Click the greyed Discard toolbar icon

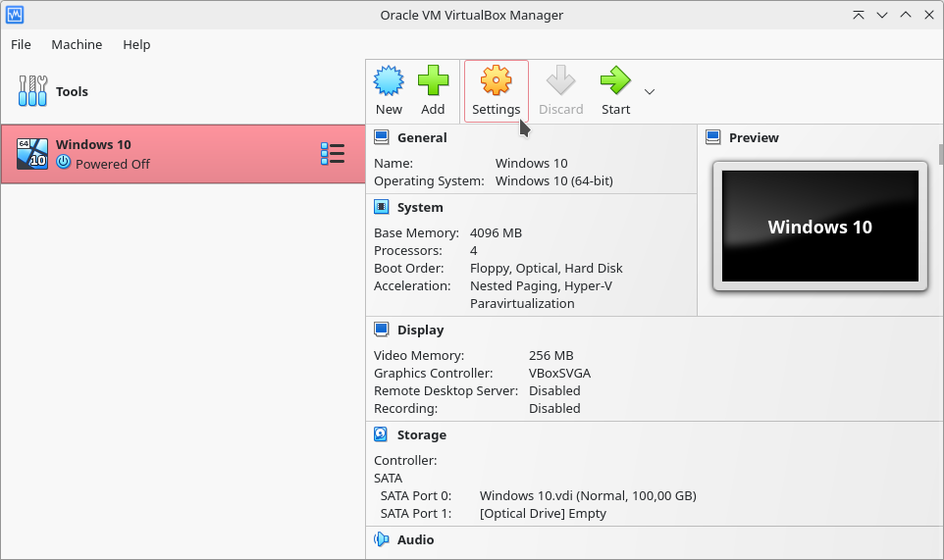click(x=560, y=80)
